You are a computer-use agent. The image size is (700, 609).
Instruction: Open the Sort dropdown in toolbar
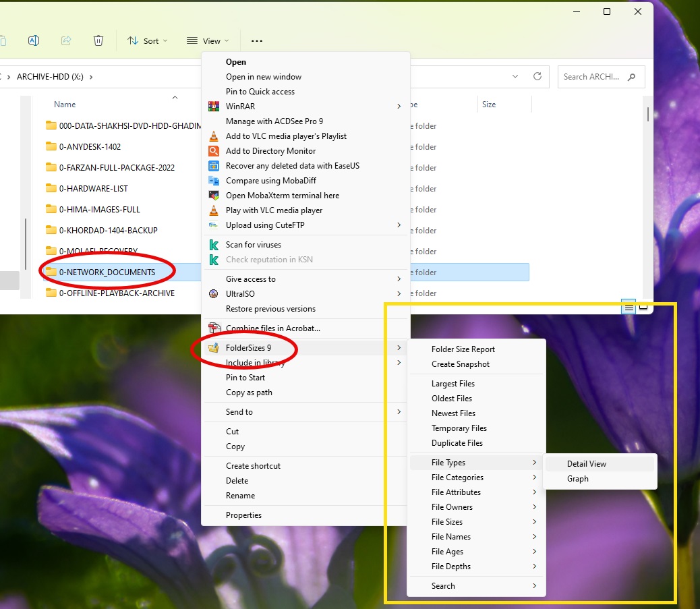tap(148, 40)
